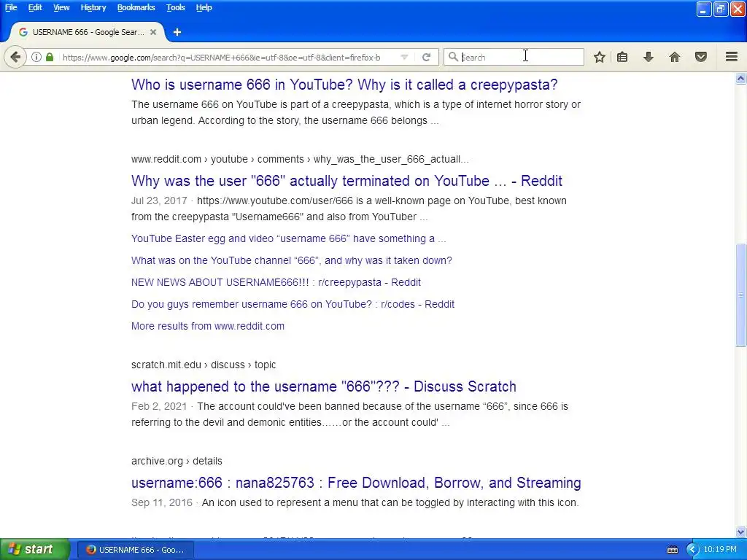Image resolution: width=747 pixels, height=560 pixels.
Task: Open the hamburger menu
Action: (x=732, y=57)
